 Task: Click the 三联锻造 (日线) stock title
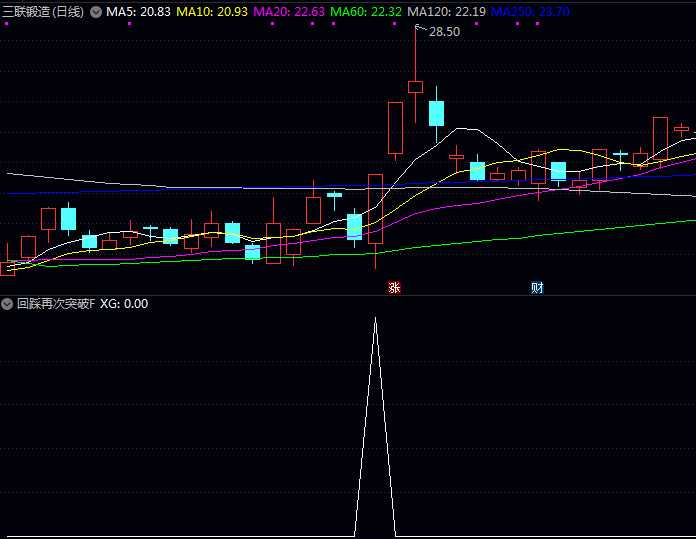click(43, 12)
